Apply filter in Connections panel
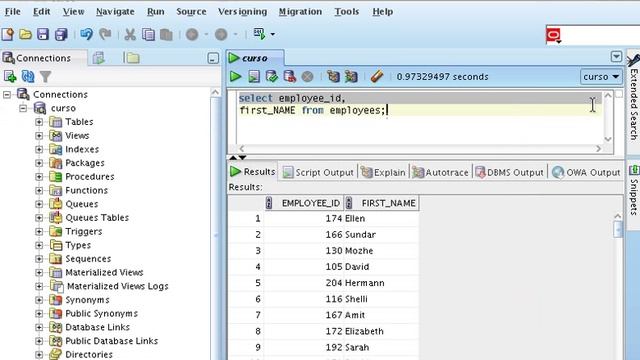This screenshot has width=640, height=360. tap(45, 76)
